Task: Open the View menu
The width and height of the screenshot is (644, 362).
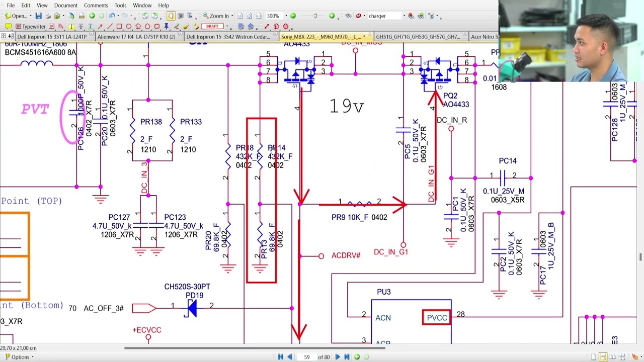Action: 42,6
